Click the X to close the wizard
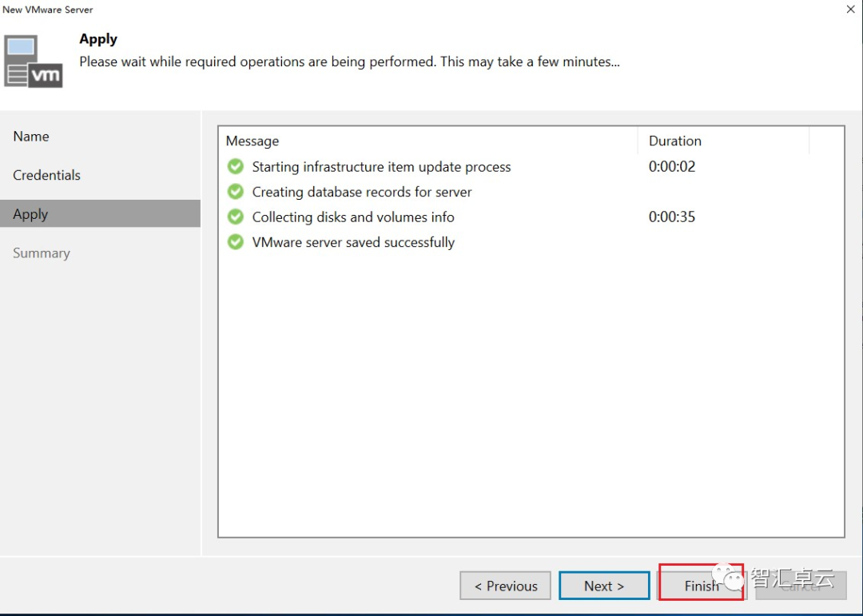 [849, 10]
